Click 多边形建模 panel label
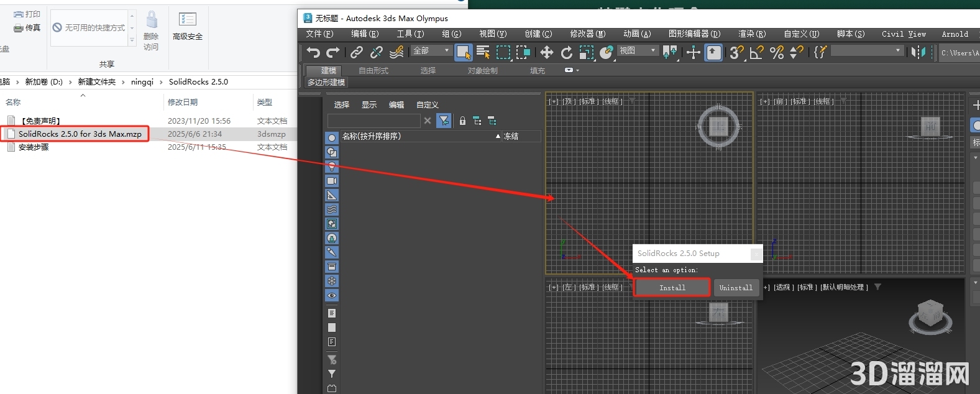The image size is (980, 394). [326, 82]
